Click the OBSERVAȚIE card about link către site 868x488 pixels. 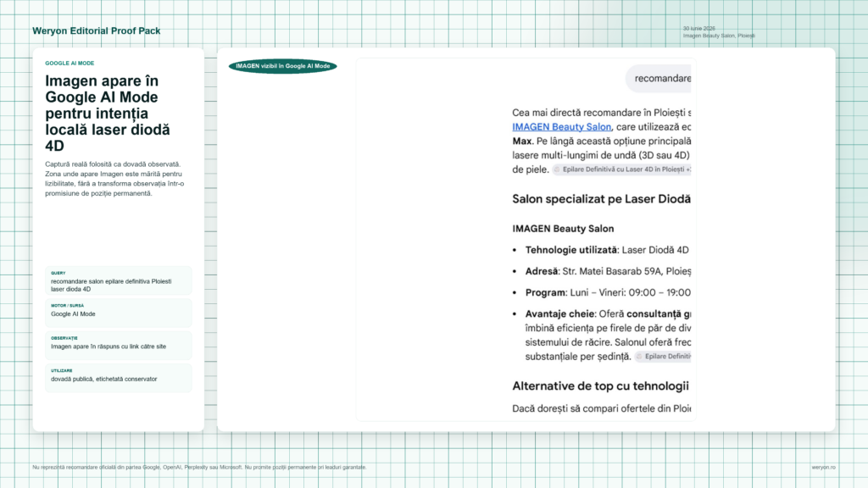pos(119,346)
